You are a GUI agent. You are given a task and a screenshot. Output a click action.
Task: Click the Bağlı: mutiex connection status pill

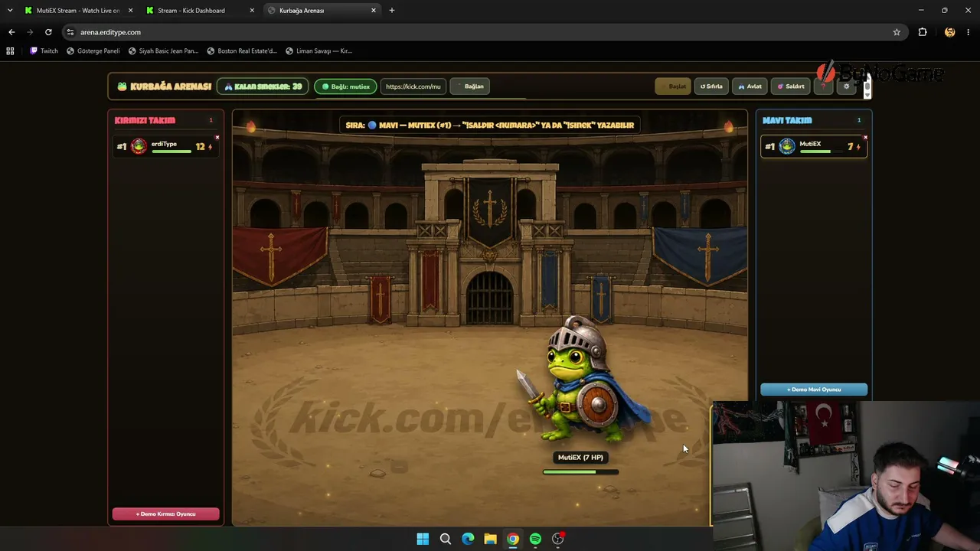point(345,86)
